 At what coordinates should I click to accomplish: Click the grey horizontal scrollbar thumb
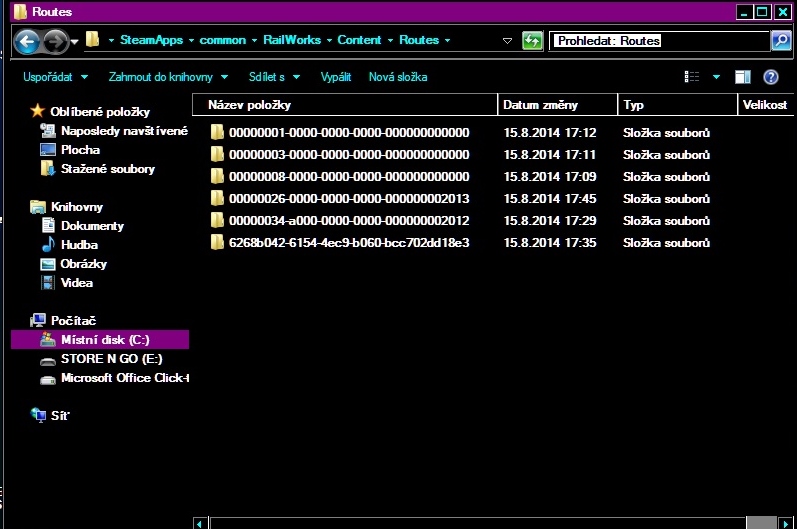click(761, 523)
